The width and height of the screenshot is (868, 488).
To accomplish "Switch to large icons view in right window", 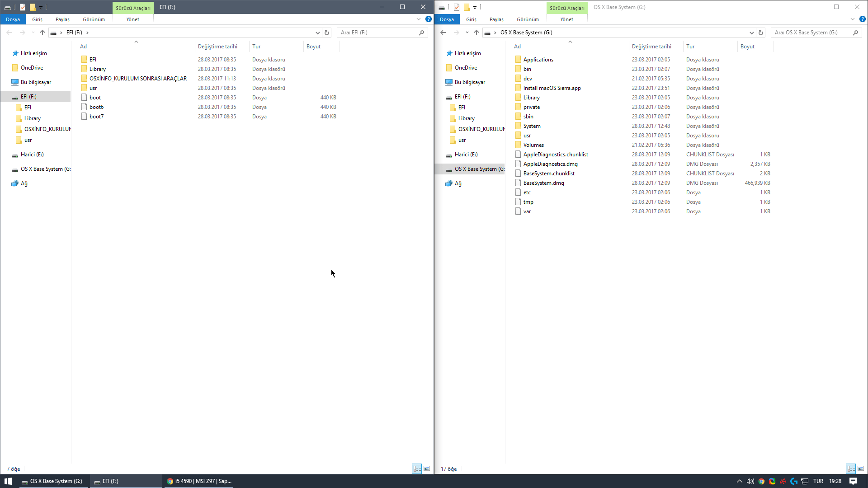I will coord(861,469).
